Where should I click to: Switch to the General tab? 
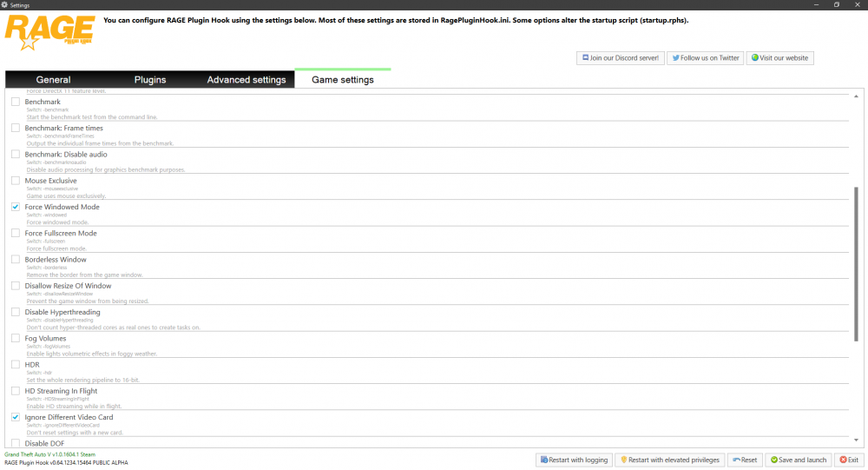click(53, 79)
